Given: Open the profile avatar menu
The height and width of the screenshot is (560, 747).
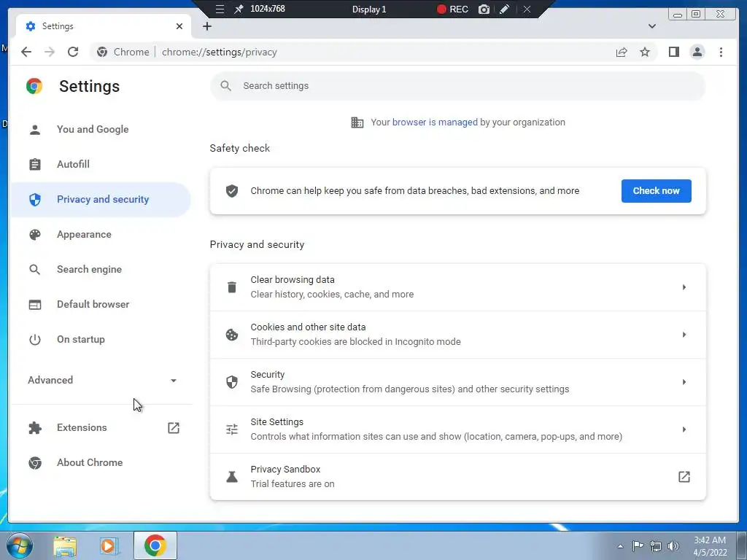Looking at the screenshot, I should (697, 52).
